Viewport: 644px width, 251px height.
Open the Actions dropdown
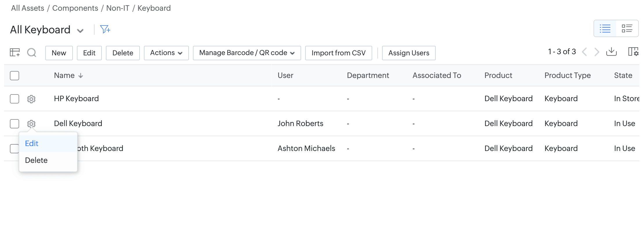click(166, 53)
